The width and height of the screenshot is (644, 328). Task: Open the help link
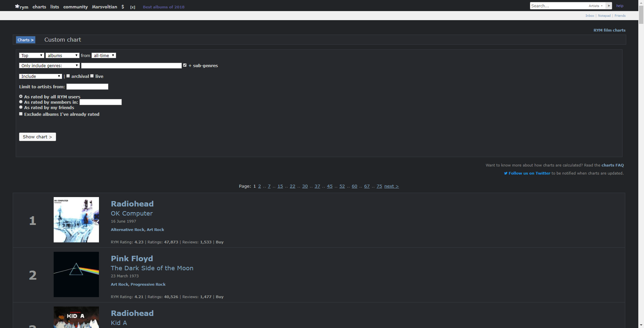pos(620,6)
